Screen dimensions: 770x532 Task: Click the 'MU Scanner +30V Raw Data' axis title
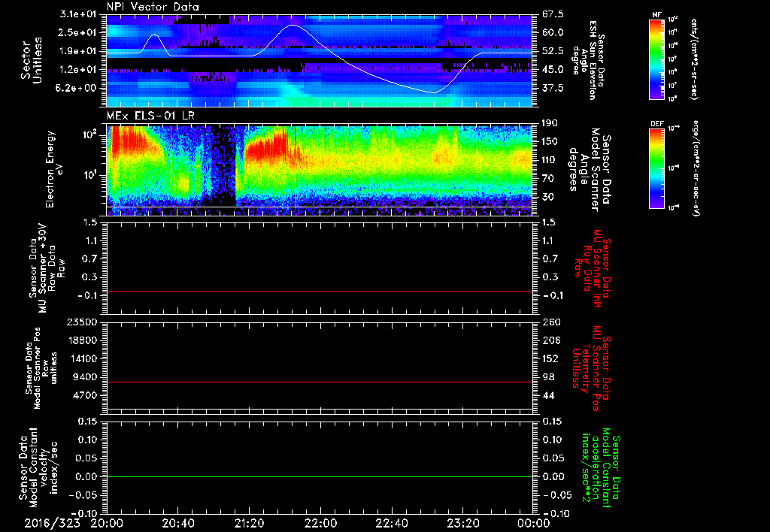pyautogui.click(x=47, y=268)
